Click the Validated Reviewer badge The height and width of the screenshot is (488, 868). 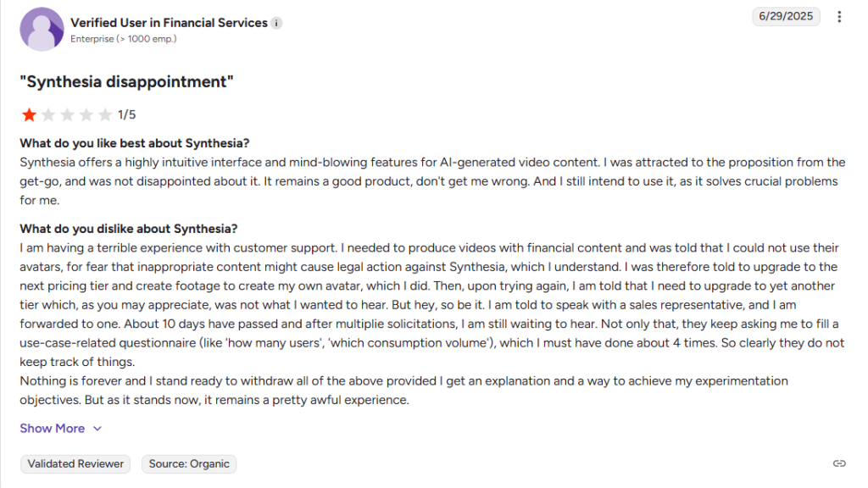[75, 463]
